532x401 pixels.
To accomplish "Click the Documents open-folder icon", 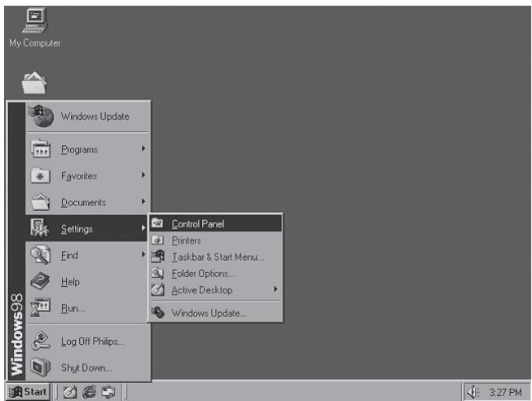I will pyautogui.click(x=41, y=202).
